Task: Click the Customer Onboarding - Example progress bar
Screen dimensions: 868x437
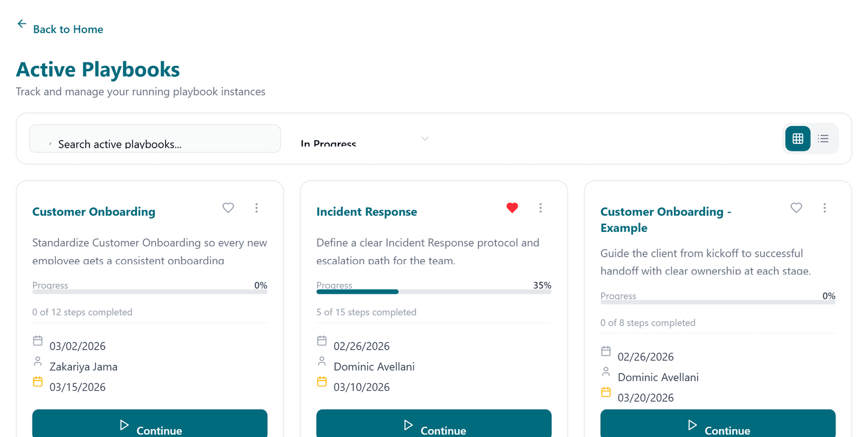Action: click(x=718, y=302)
